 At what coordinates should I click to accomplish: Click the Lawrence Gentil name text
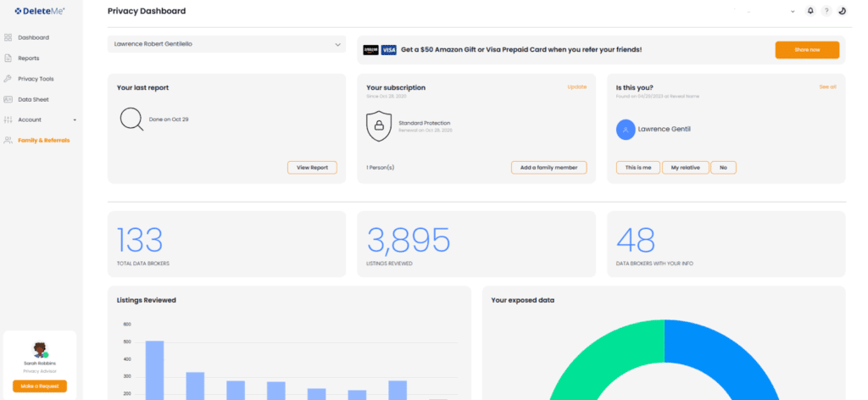[x=665, y=130]
